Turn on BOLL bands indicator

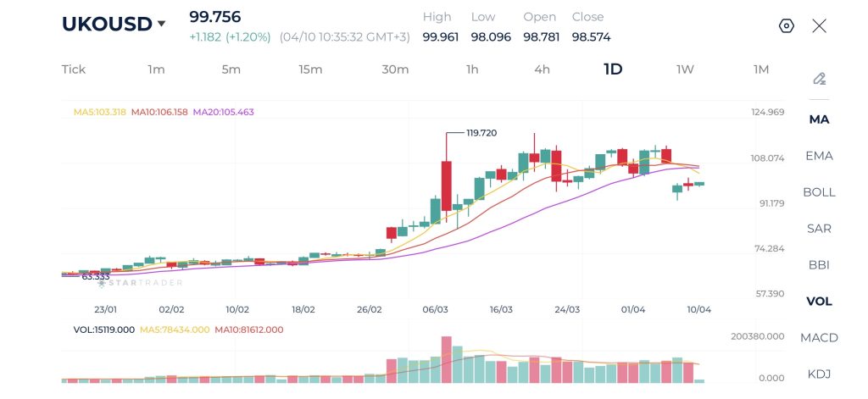[819, 192]
